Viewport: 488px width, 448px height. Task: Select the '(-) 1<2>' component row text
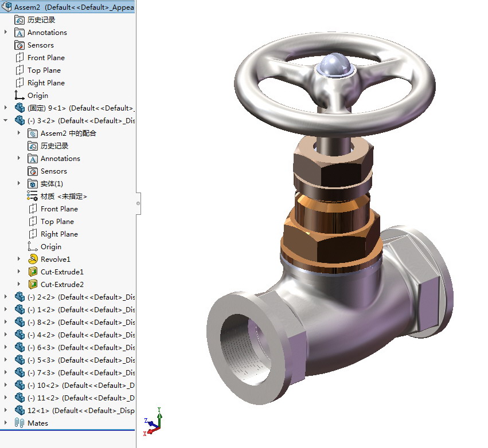pyautogui.click(x=81, y=310)
